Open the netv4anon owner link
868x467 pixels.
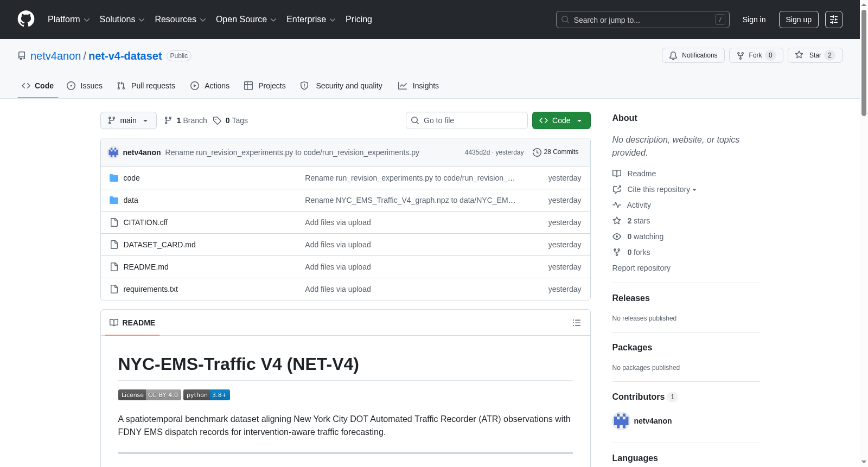tap(55, 56)
